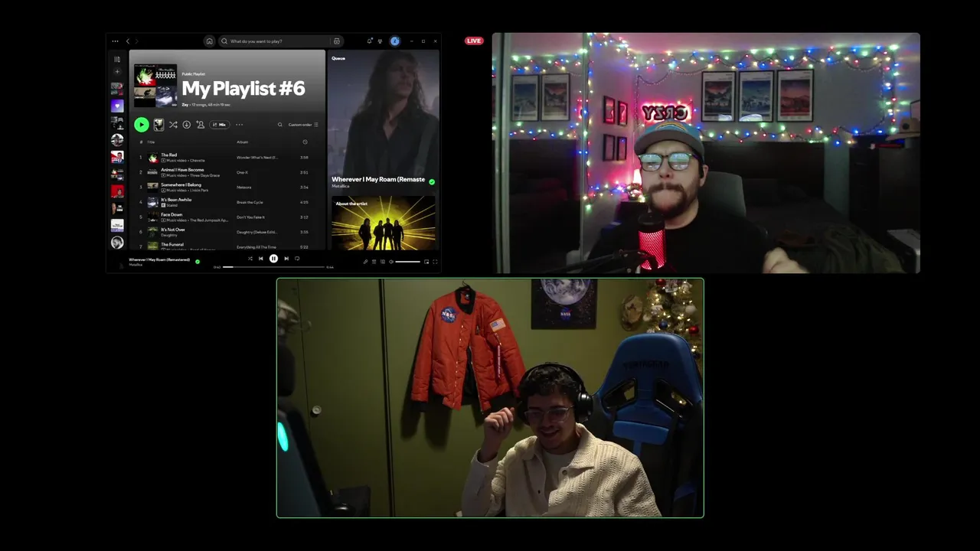Click the Mix button in the playlist toolbar
Image resolution: width=980 pixels, height=551 pixels.
click(x=220, y=125)
